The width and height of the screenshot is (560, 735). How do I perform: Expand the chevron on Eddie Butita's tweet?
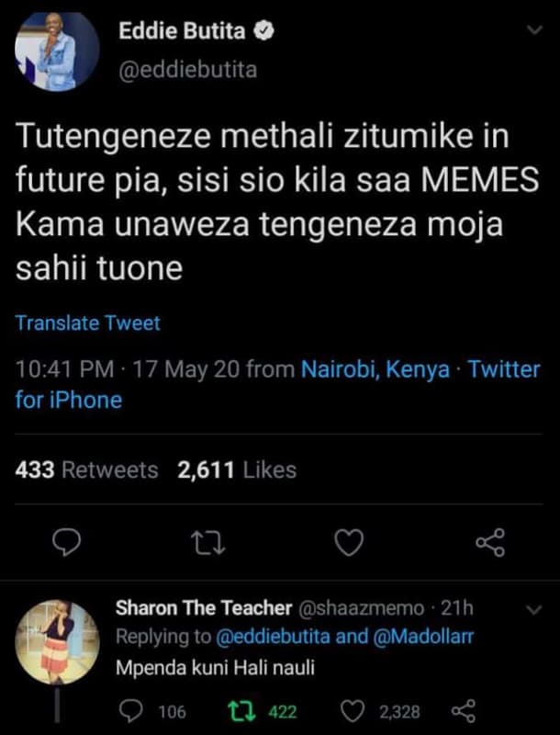coord(531,29)
